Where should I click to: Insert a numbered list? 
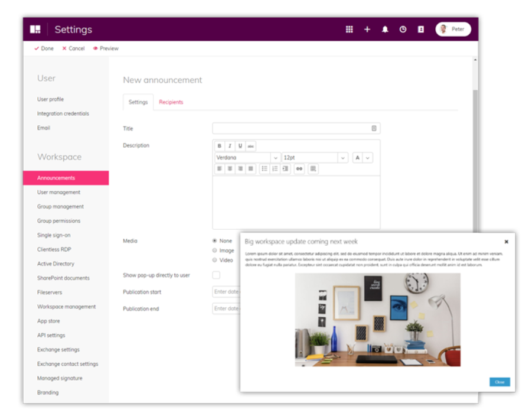pos(275,168)
